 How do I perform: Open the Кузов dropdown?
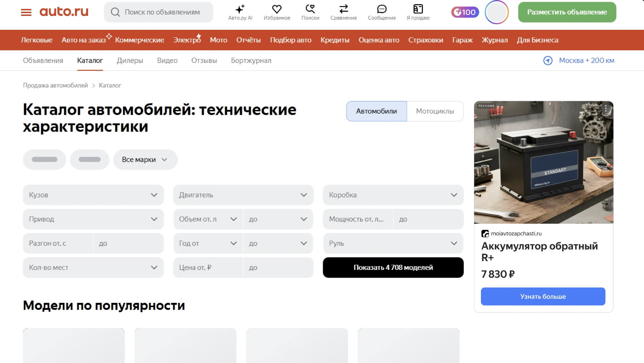click(93, 195)
